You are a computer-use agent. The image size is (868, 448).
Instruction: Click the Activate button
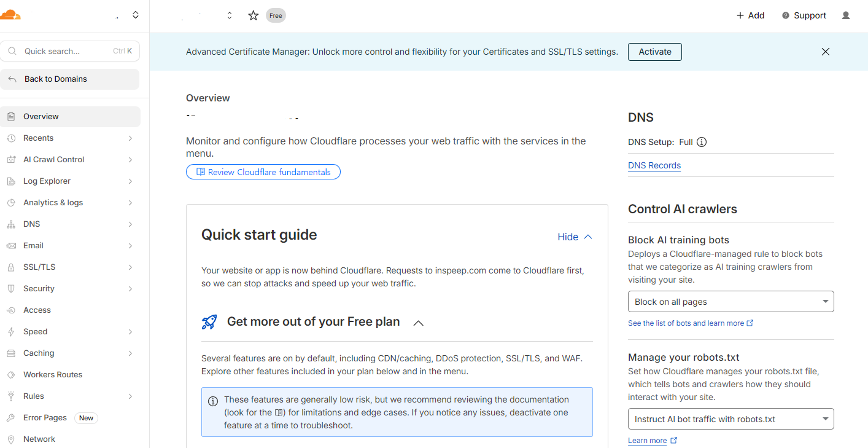pos(654,52)
